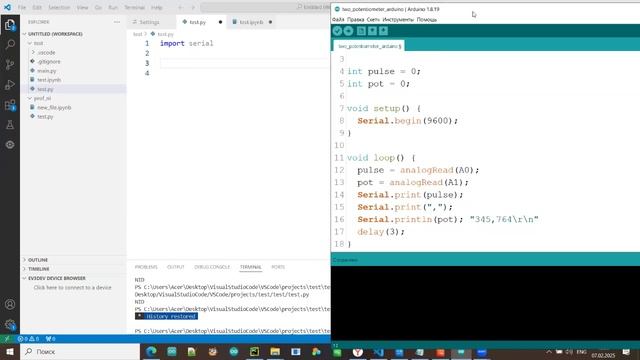The width and height of the screenshot is (640, 360).
Task: Click the Arduino Upload arrow button
Action: (348, 31)
